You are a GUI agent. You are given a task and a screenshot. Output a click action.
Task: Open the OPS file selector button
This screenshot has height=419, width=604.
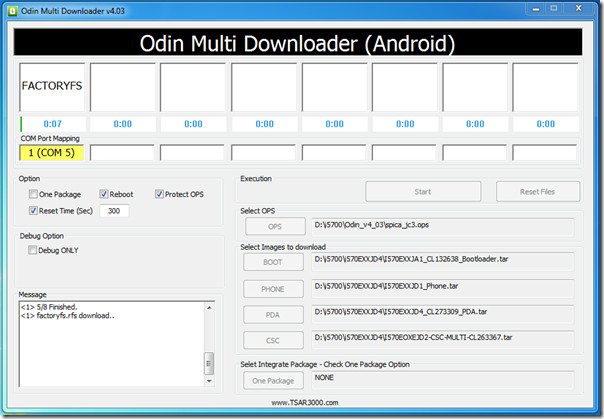(x=275, y=226)
